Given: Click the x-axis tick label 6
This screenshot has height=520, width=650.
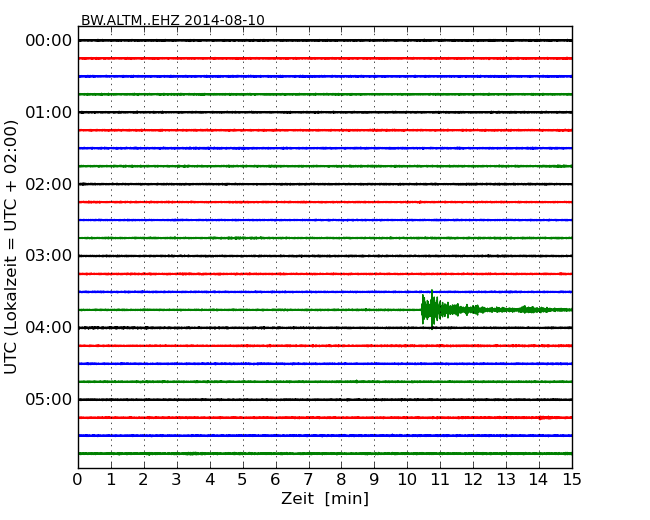Looking at the screenshot, I should point(275,479).
